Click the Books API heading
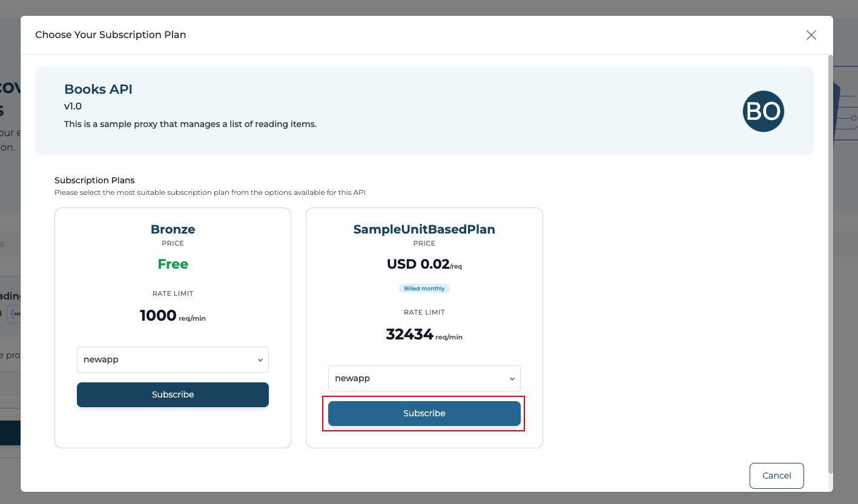Viewport: 858px width, 504px height. (98, 89)
